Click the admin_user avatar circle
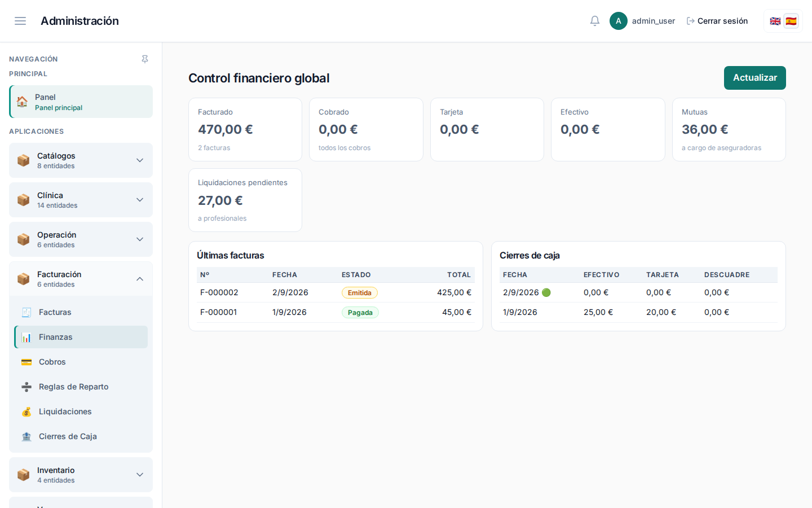The height and width of the screenshot is (508, 812). (619, 21)
